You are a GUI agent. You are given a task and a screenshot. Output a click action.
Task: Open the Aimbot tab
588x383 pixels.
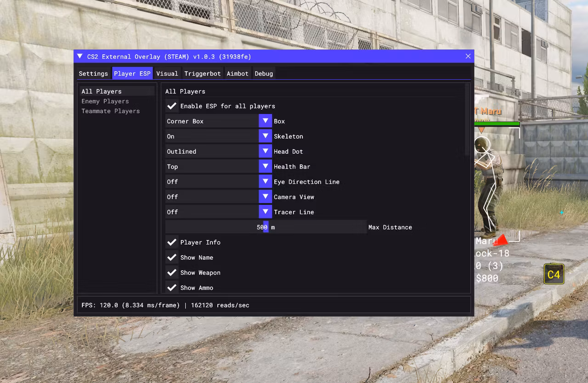click(x=237, y=73)
